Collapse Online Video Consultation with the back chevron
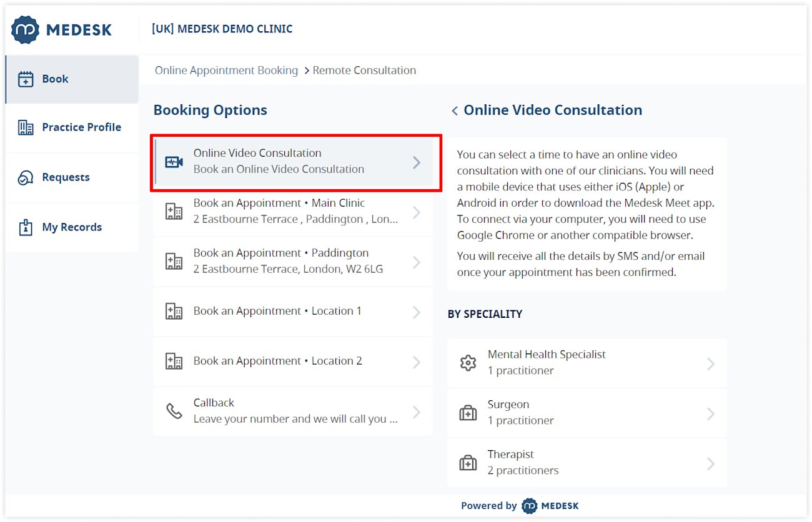812x522 pixels. [455, 111]
